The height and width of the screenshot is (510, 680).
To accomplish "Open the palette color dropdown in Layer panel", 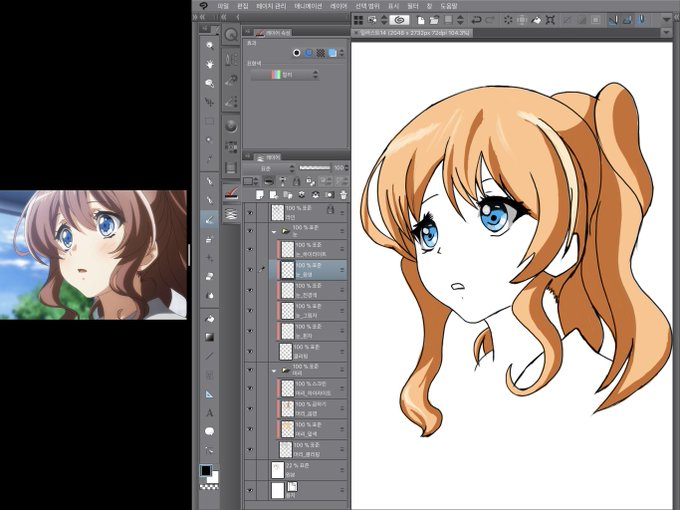I will coord(251,181).
